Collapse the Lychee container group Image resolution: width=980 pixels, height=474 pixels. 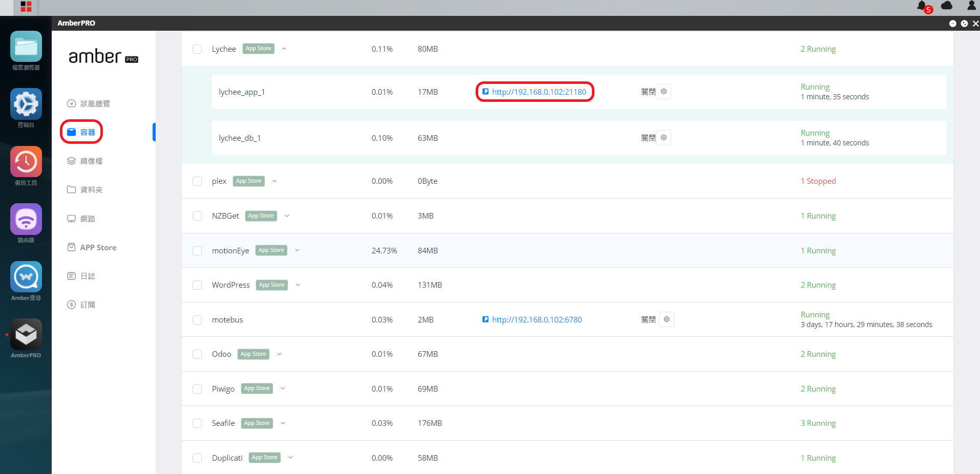pyautogui.click(x=284, y=49)
